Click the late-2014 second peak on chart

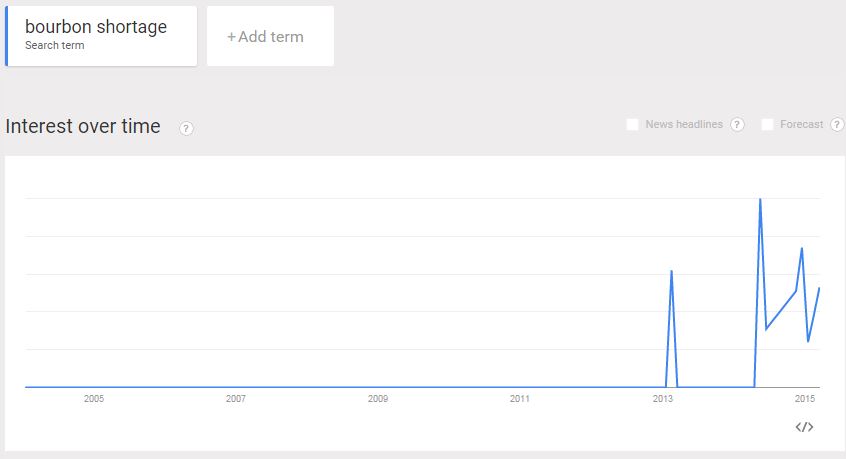pyautogui.click(x=802, y=249)
